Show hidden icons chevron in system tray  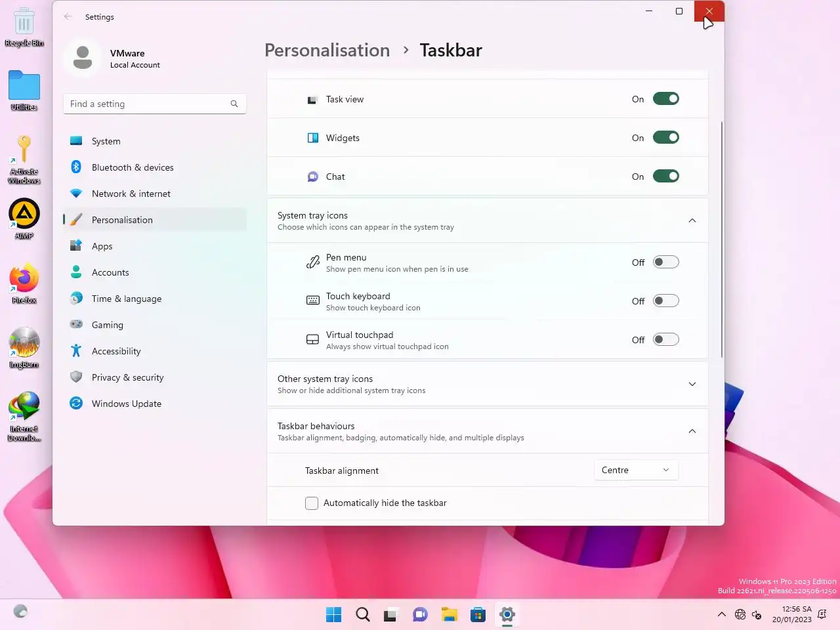tap(721, 614)
